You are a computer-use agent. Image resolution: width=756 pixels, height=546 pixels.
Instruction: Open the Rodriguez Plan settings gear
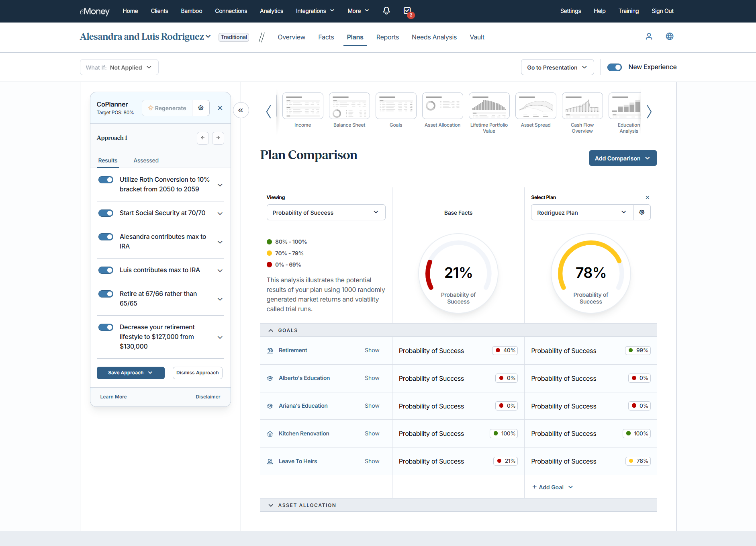click(642, 212)
